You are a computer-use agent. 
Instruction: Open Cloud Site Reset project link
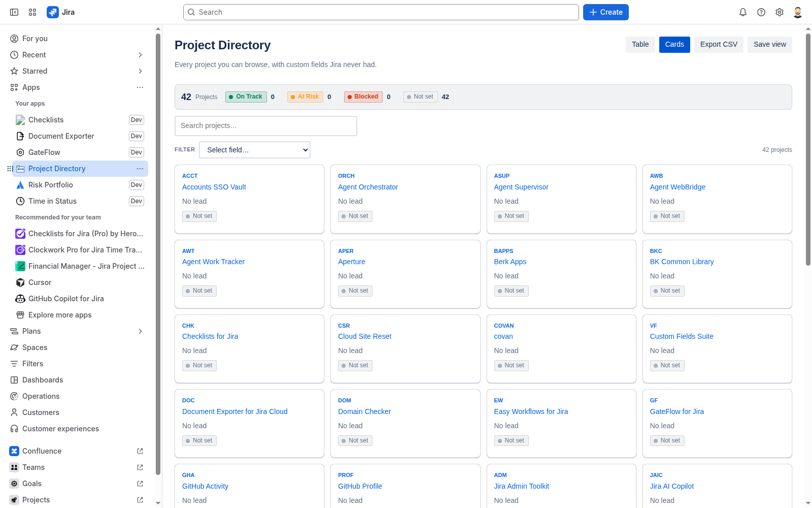point(365,336)
